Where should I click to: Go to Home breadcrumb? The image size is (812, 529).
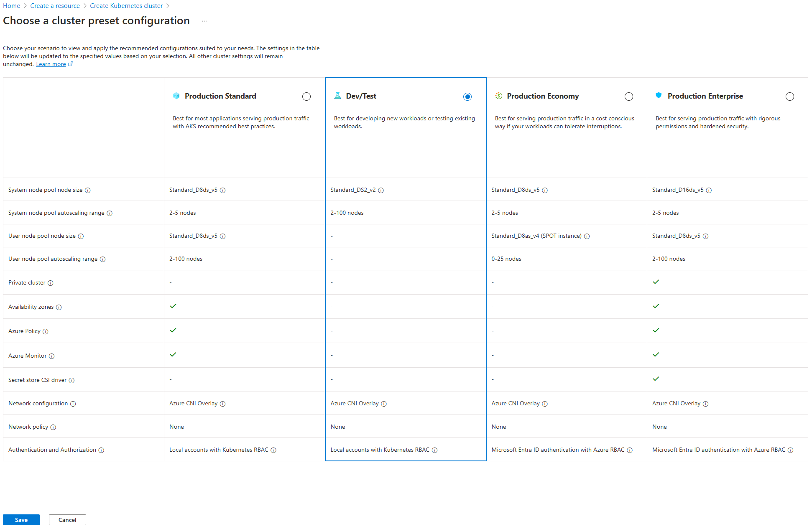click(12, 6)
